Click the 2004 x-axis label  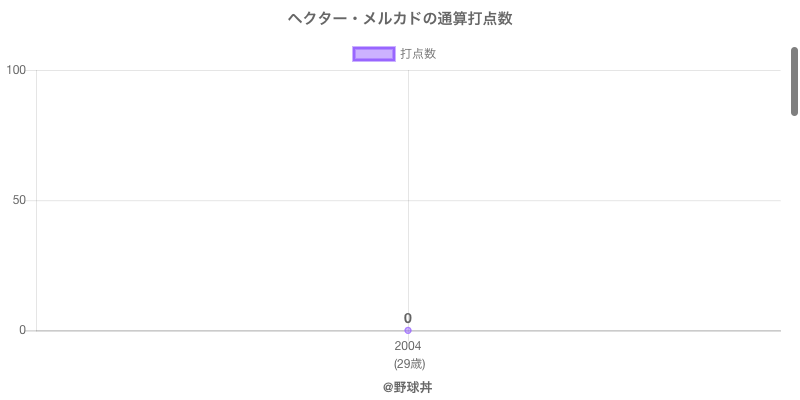tap(408, 346)
